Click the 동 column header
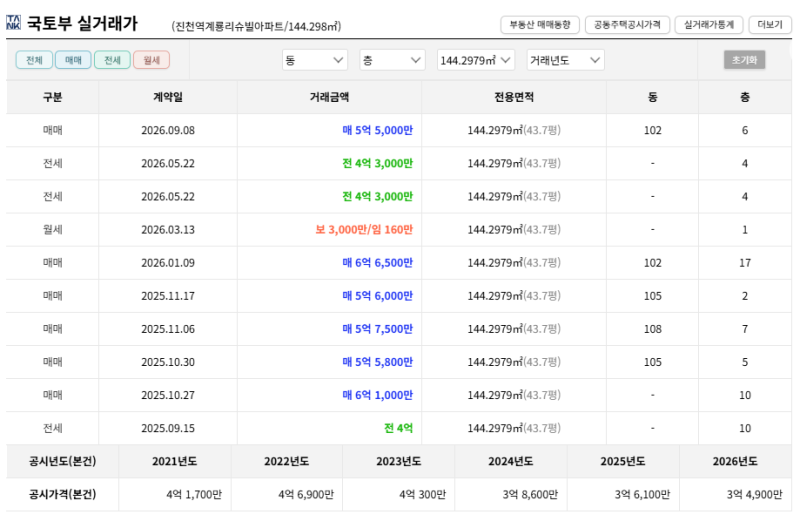The image size is (800, 528). coord(653,97)
